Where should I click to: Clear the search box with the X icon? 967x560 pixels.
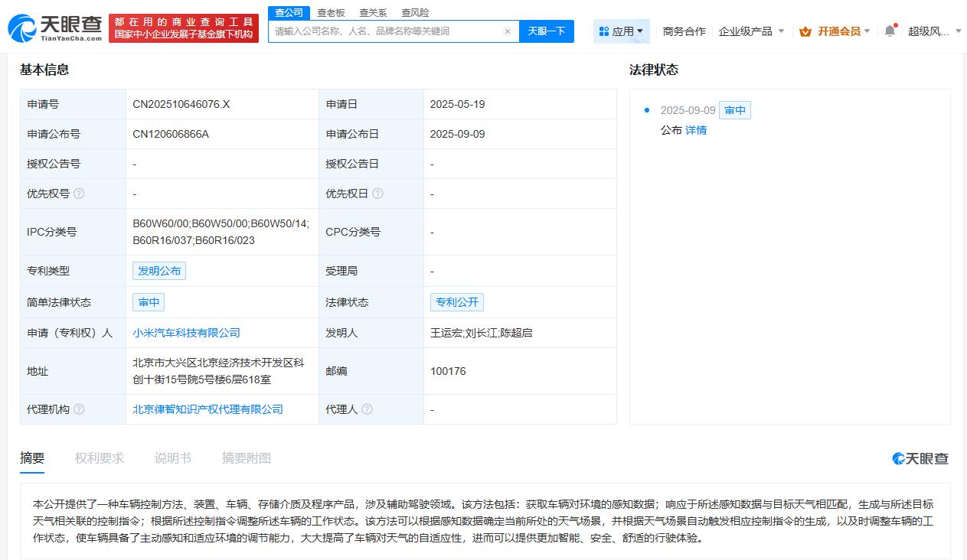507,31
